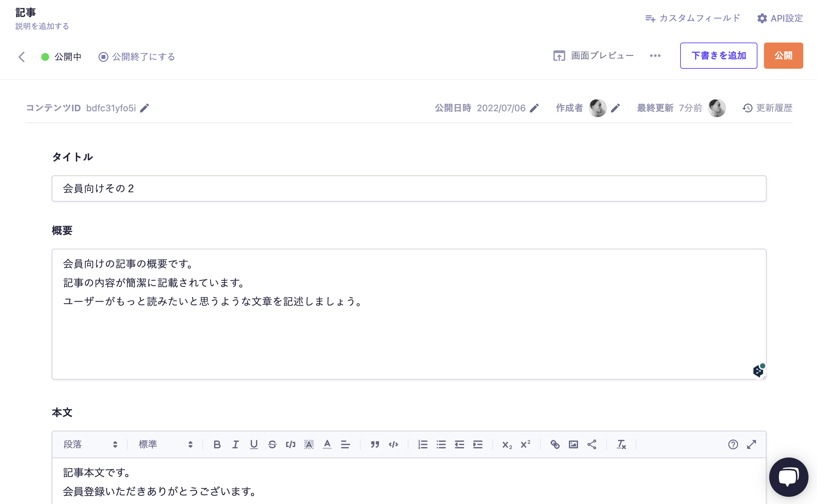Open the text color picker
Image resolution: width=817 pixels, height=504 pixels.
tap(327, 444)
